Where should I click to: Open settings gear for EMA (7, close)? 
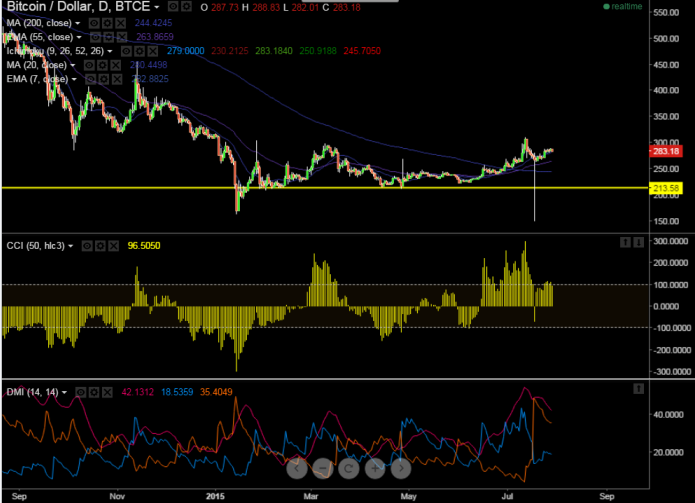(x=104, y=79)
